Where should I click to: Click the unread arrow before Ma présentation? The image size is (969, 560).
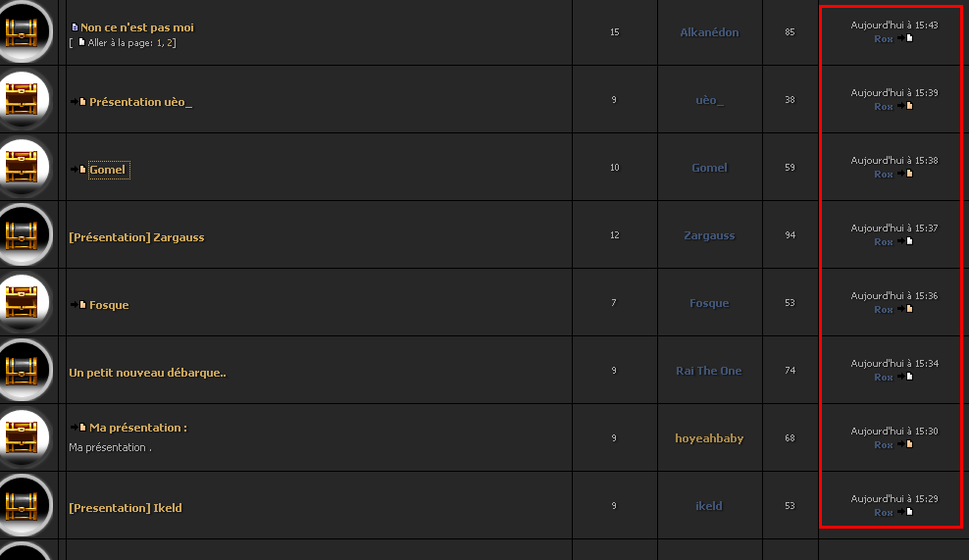click(77, 427)
